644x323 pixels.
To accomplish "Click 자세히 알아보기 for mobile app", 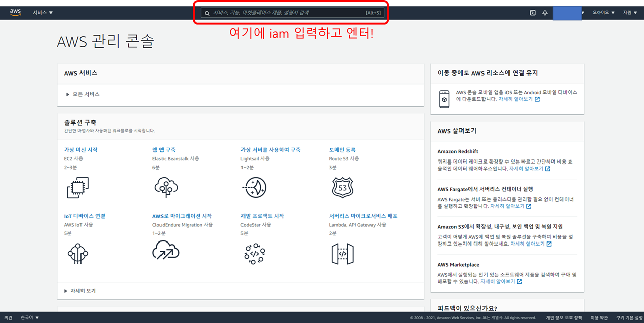I will coord(515,99).
